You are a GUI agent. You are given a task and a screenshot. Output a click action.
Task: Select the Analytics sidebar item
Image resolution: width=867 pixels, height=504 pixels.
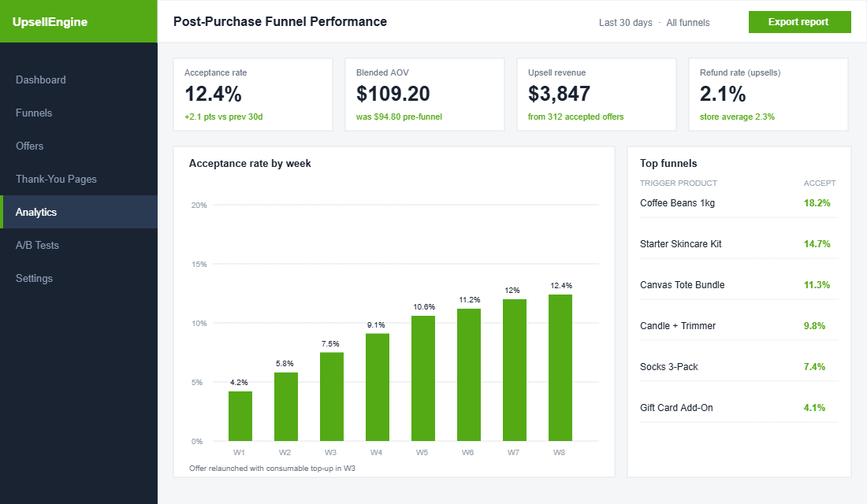click(x=79, y=212)
